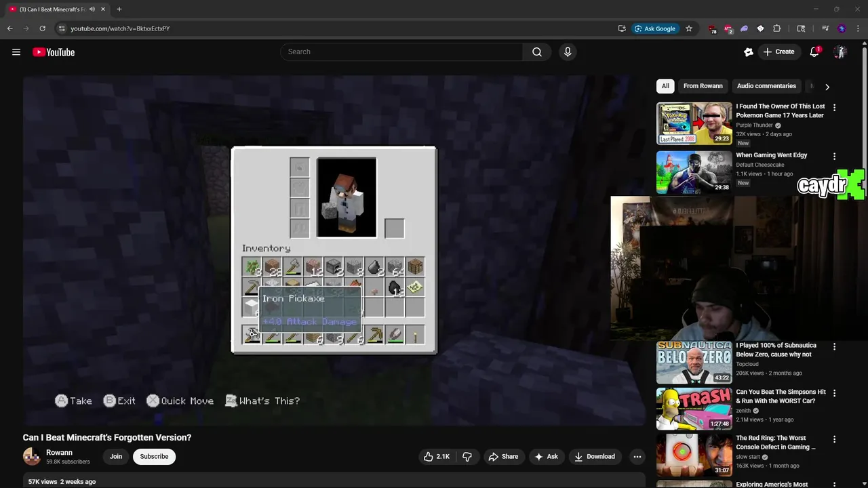Click the install app icon in the address bar
The height and width of the screenshot is (488, 868).
point(622,28)
